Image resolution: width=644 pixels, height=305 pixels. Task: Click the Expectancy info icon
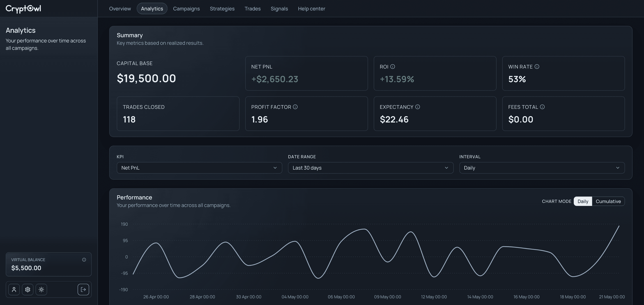click(417, 107)
